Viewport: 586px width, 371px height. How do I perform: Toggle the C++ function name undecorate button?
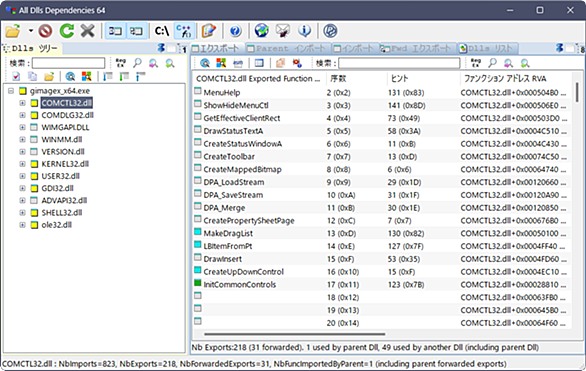pos(184,31)
